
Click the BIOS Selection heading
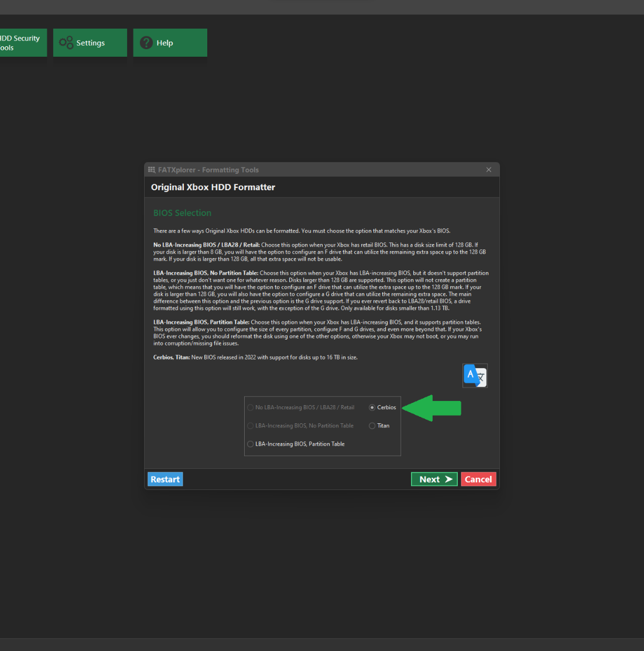[182, 213]
